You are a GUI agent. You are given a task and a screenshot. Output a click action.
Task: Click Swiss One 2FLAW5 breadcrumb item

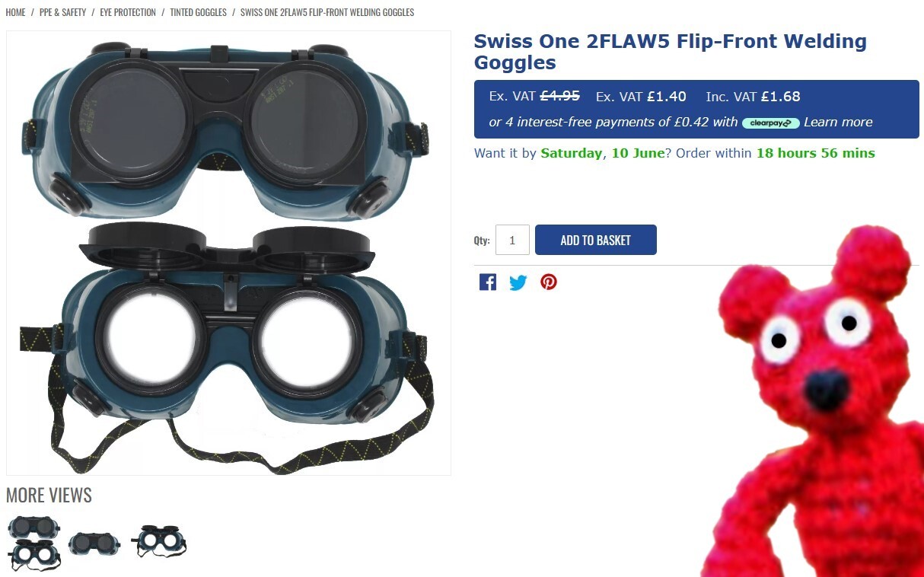tap(327, 12)
